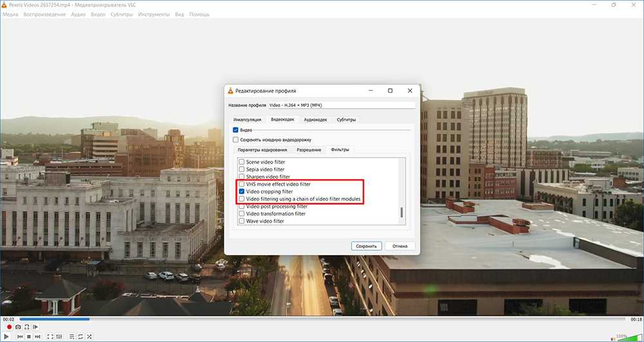Toggle fullscreen mode icon
Image resolution: width=644 pixels, height=342 pixels.
point(50,336)
